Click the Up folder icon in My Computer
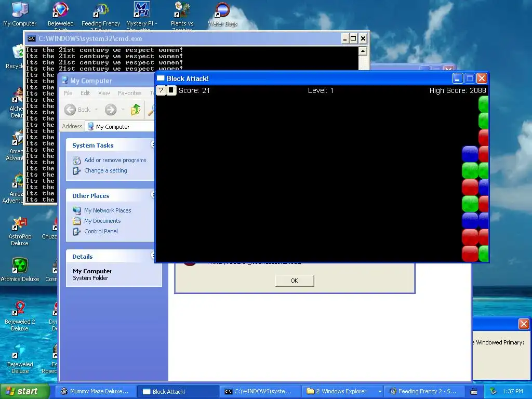 tap(136, 110)
